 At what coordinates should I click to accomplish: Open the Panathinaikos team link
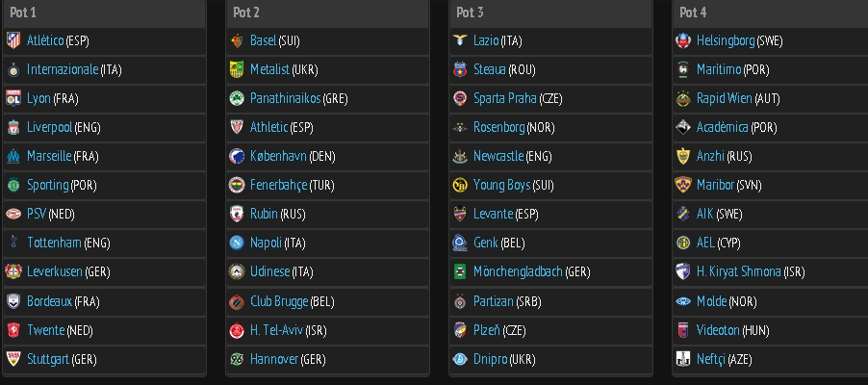(x=285, y=98)
